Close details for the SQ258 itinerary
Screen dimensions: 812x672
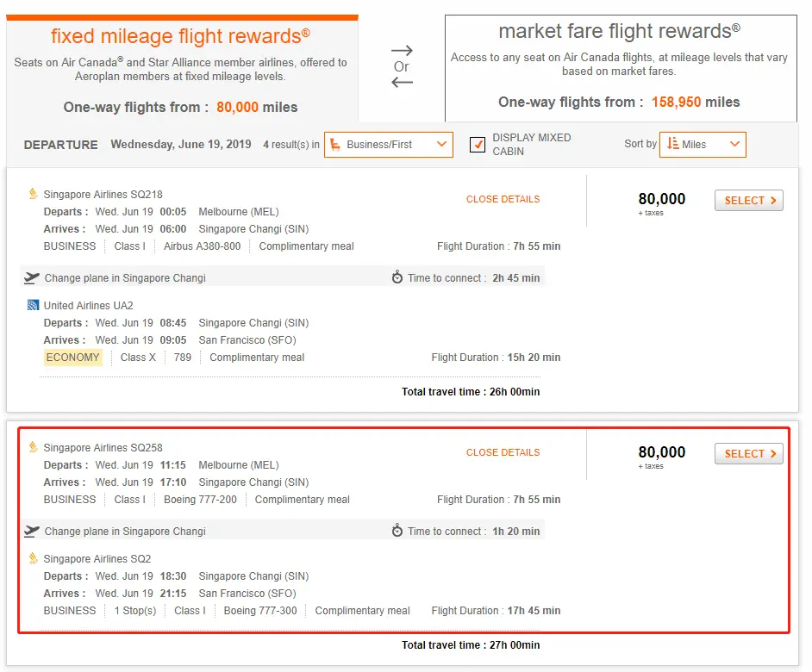(503, 452)
